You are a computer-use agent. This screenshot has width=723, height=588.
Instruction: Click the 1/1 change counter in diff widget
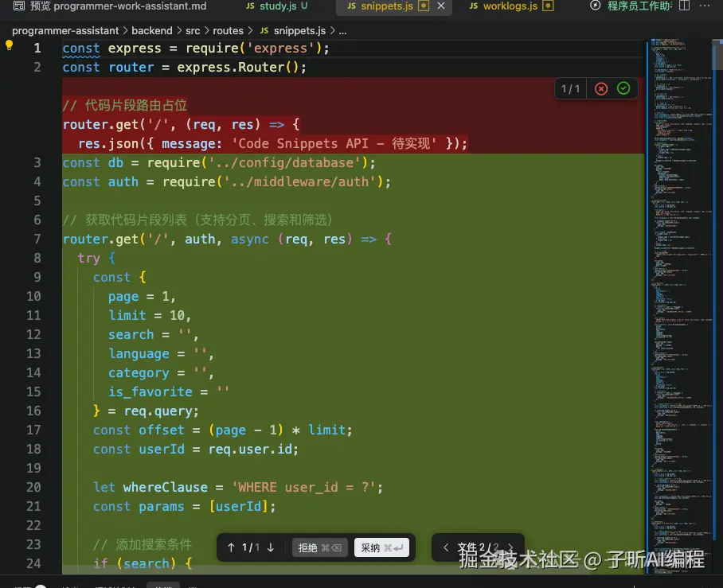coord(570,88)
